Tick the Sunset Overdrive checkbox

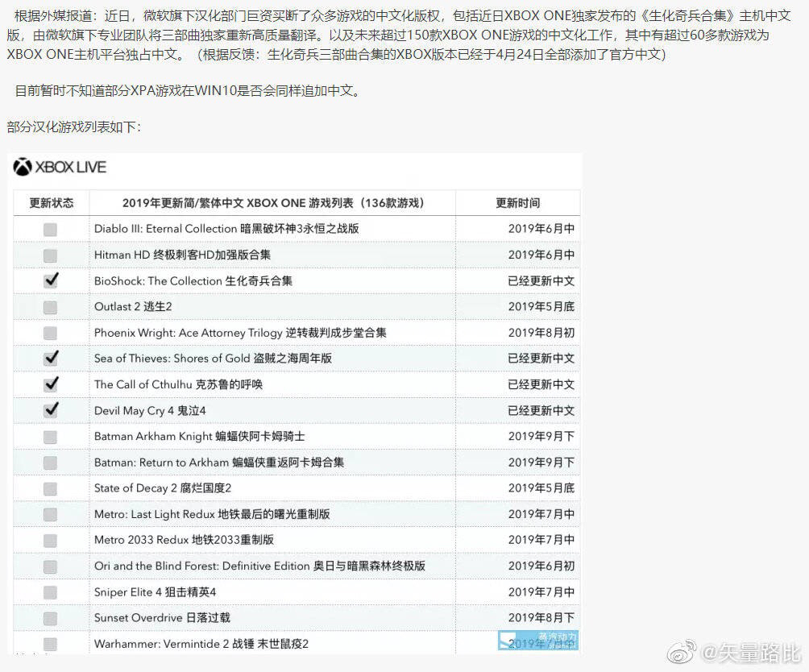[x=50, y=618]
